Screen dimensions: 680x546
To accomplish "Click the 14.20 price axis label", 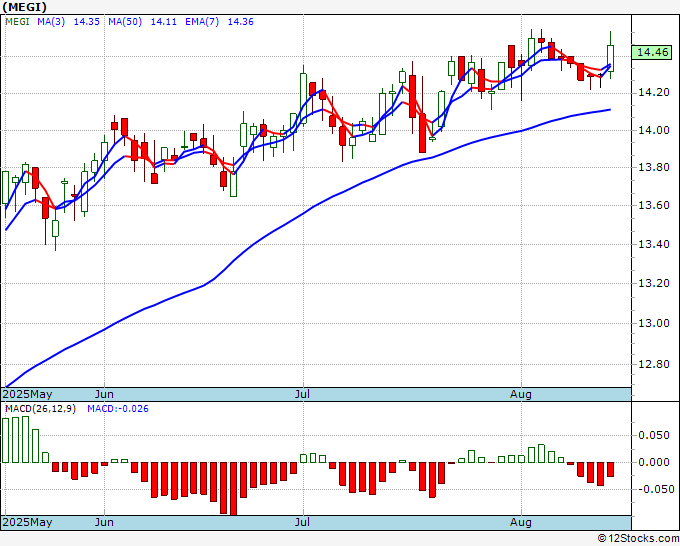I will point(654,92).
